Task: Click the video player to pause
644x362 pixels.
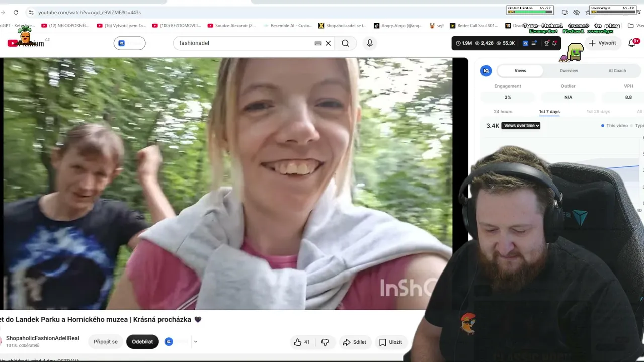Action: (226, 184)
